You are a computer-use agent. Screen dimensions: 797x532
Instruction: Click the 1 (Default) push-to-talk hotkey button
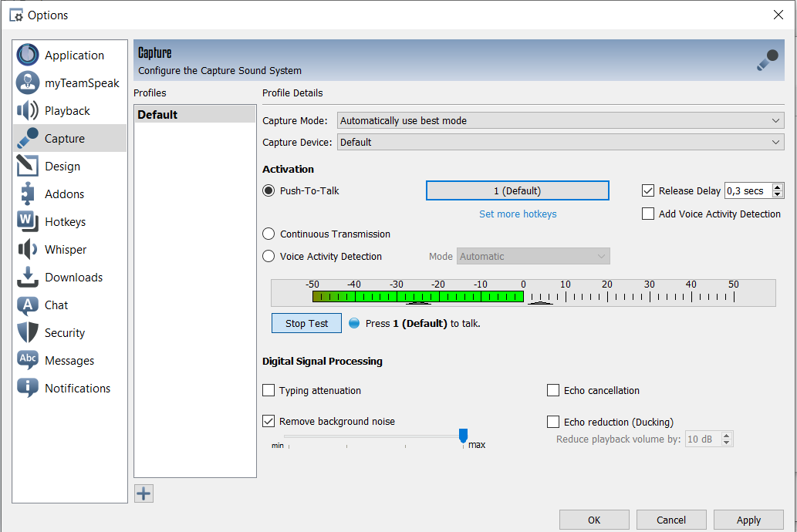point(518,190)
